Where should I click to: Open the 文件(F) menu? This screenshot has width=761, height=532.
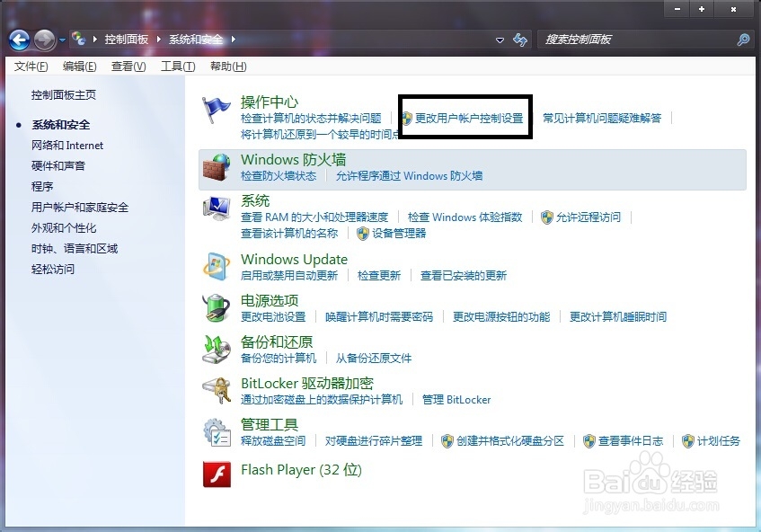pyautogui.click(x=31, y=66)
